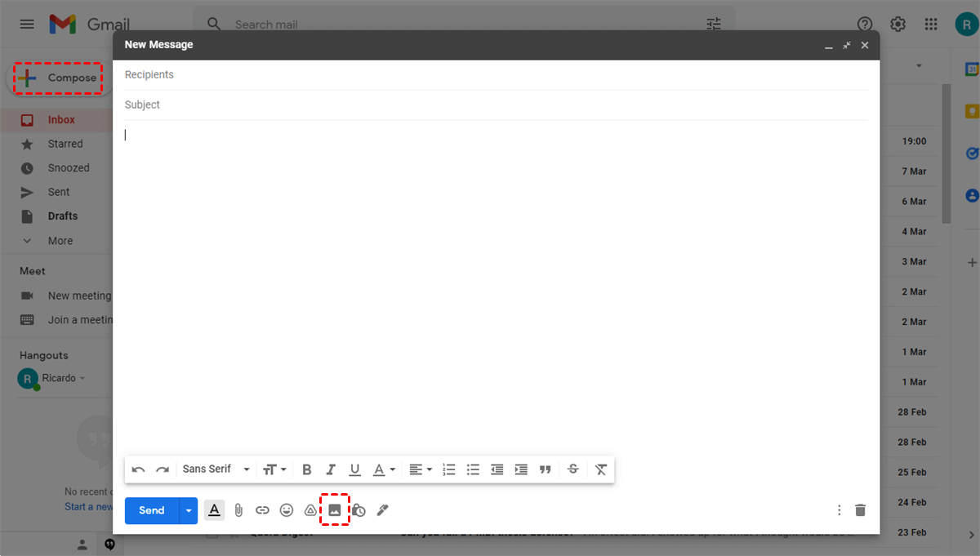This screenshot has height=556, width=980.
Task: Open more send options arrow
Action: pyautogui.click(x=189, y=510)
